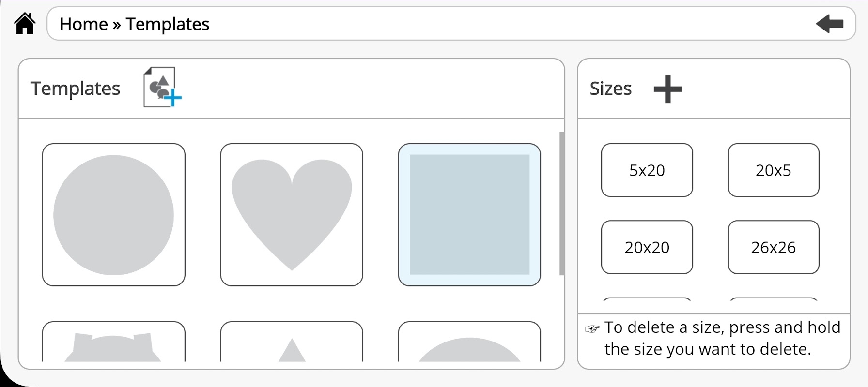Click the Templates panel heading
The height and width of the screenshot is (387, 868).
coord(75,89)
